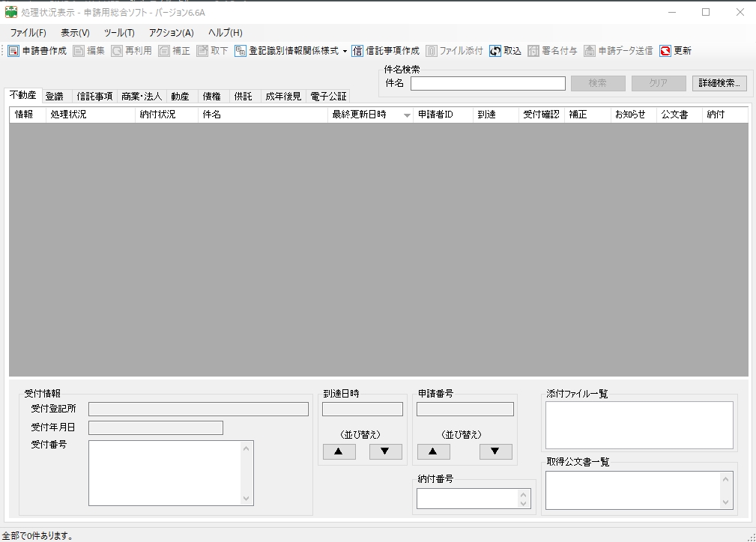
Task: Click the 最終更新日時 sort arrow indicator
Action: (407, 115)
